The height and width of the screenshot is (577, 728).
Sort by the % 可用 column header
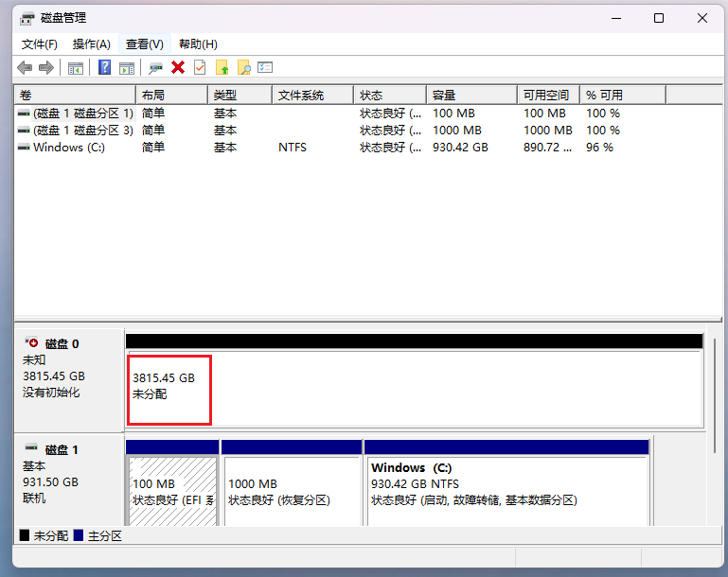tap(623, 96)
